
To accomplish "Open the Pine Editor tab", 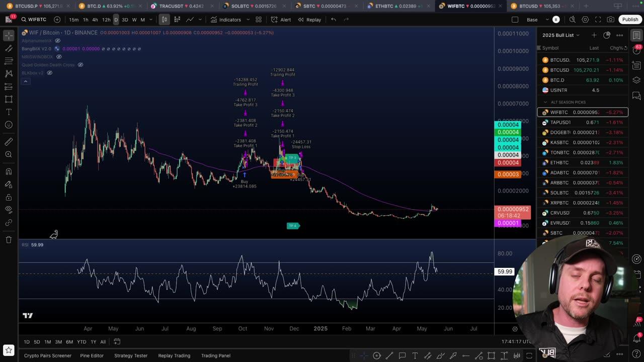I will (92, 355).
